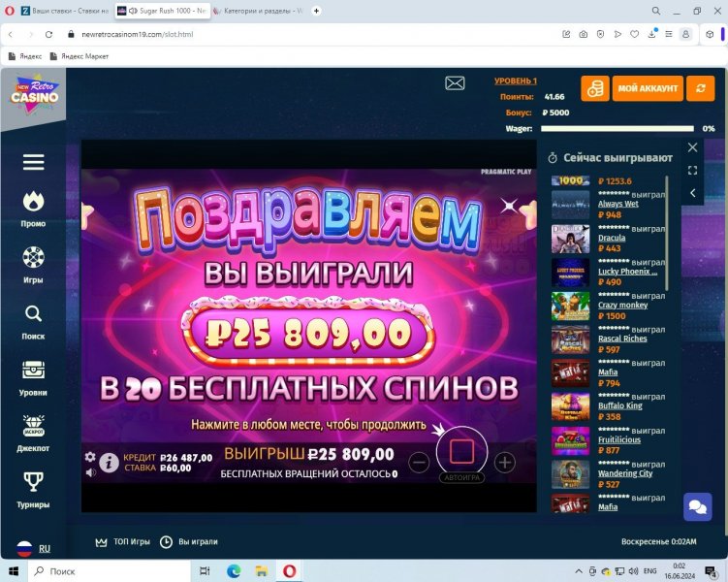
Task: Open Opera easy setup menu icon
Action: (669, 34)
